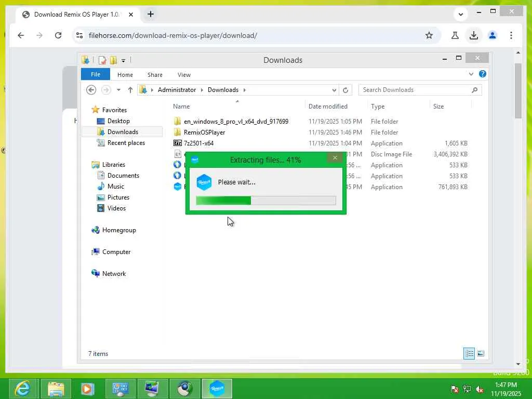Open the File menu in Explorer
The height and width of the screenshot is (399, 532).
click(x=96, y=74)
